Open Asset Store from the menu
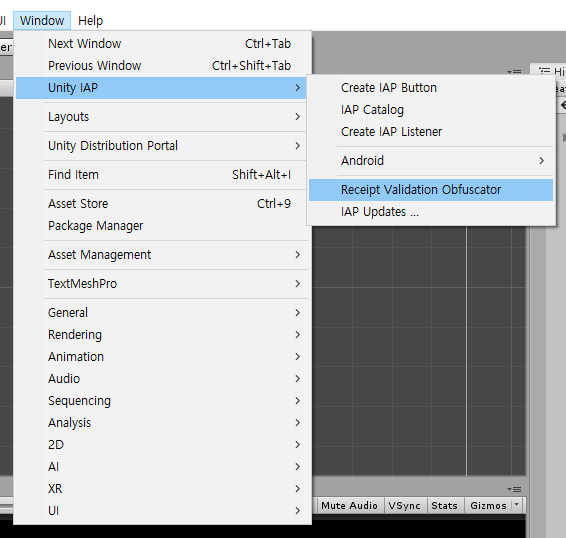The image size is (566, 538). [x=162, y=204]
